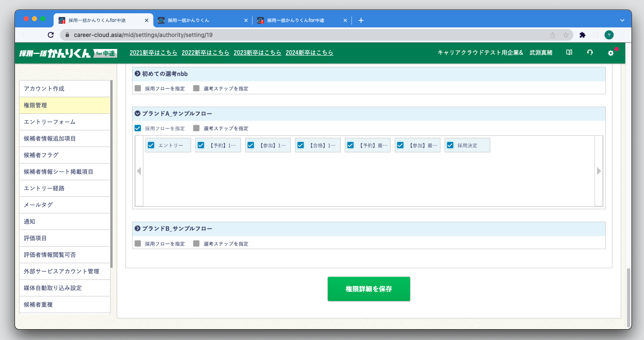This screenshot has width=644, height=340.
Task: Open the 2023新卒はこちら link
Action: click(x=257, y=53)
